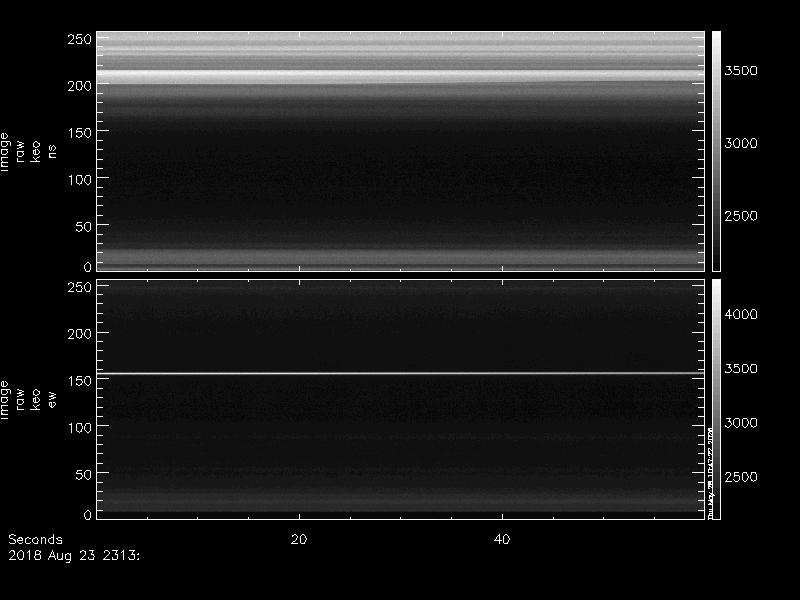Click the '150' tick label on the ns keogram
Image resolution: width=800 pixels, height=600 pixels.
(x=80, y=133)
